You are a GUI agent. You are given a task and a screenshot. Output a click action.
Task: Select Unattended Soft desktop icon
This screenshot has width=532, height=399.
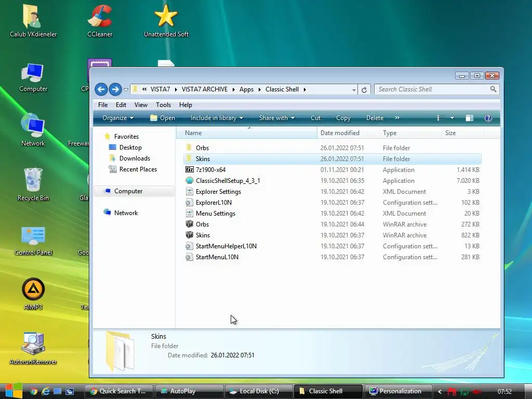point(166,21)
